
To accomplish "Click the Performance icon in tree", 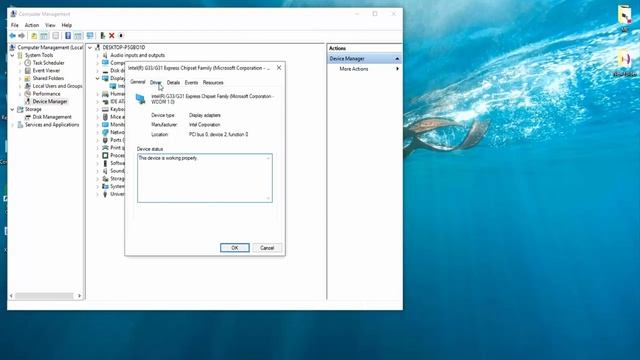I will (x=28, y=94).
